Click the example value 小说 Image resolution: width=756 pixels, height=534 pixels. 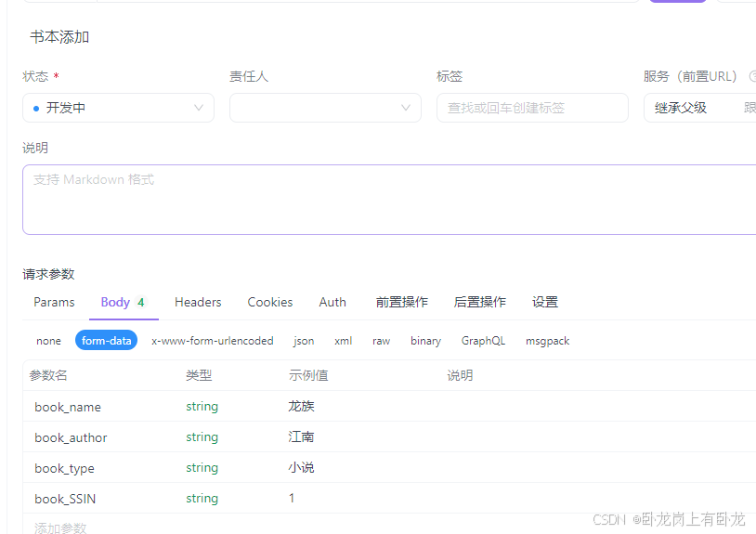(x=301, y=467)
